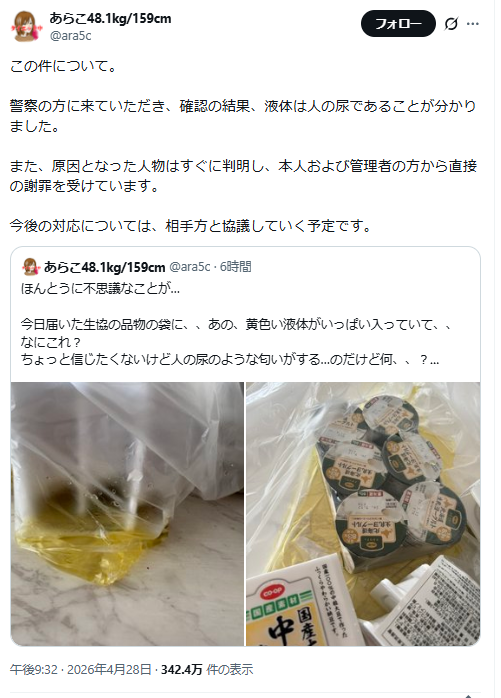Image resolution: width=501 pixels, height=698 pixels.
Task: Click the フォロー follow button
Action: [398, 24]
